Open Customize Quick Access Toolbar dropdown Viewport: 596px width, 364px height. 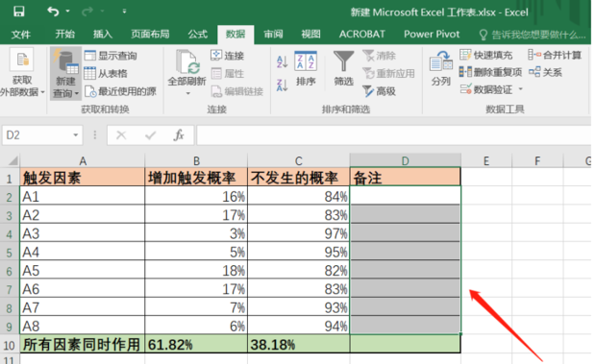click(124, 12)
